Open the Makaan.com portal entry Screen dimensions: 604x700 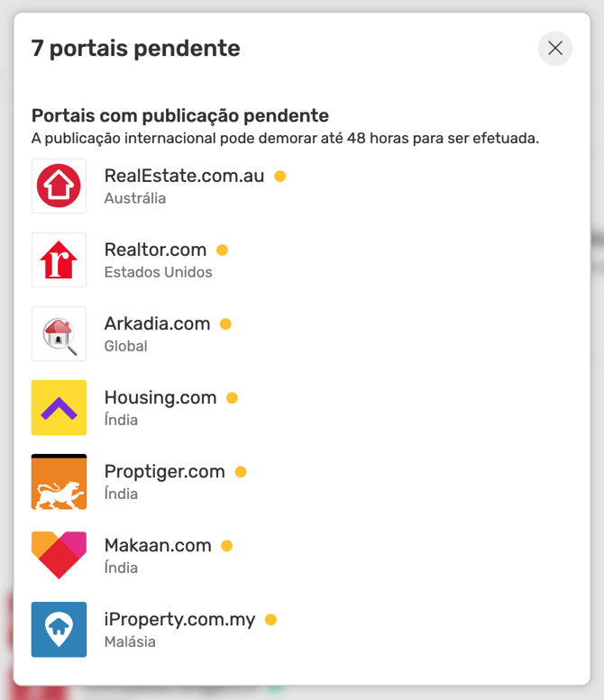pyautogui.click(x=158, y=546)
